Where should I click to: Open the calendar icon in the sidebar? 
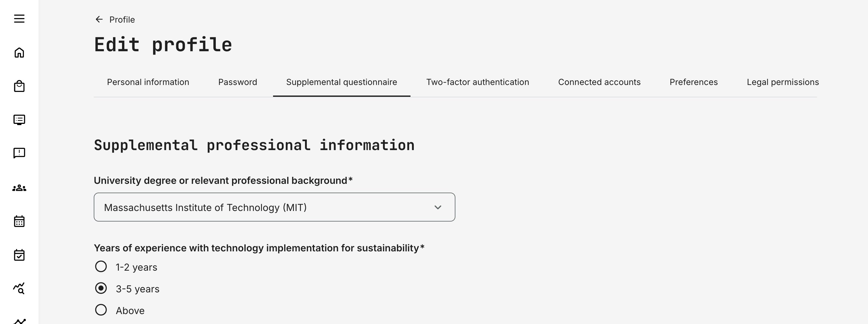(x=20, y=221)
